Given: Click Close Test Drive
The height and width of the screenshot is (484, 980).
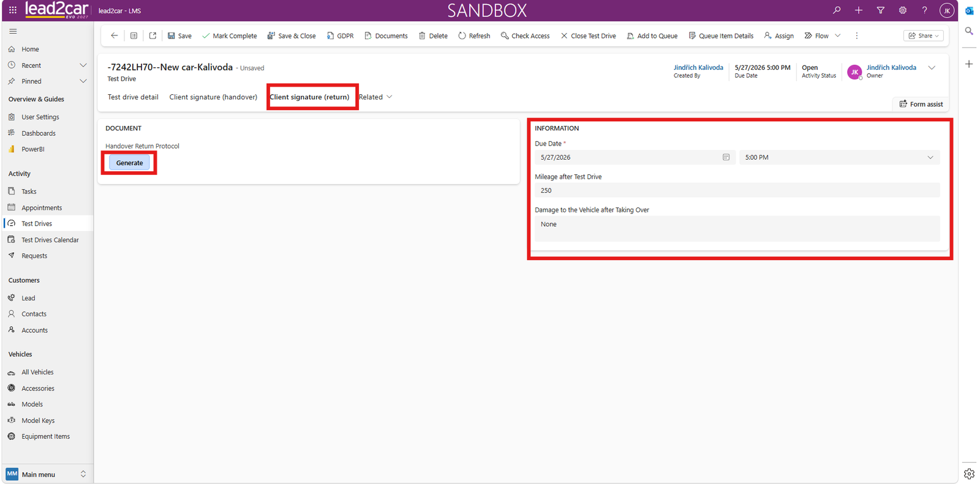Looking at the screenshot, I should 588,35.
